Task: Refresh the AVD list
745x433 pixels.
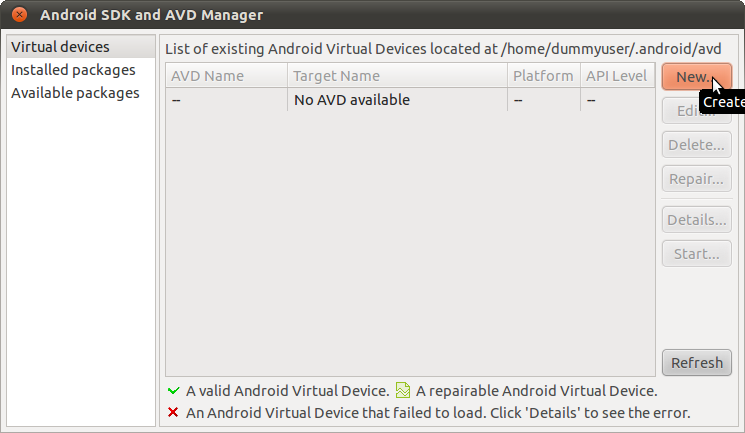Action: 697,363
